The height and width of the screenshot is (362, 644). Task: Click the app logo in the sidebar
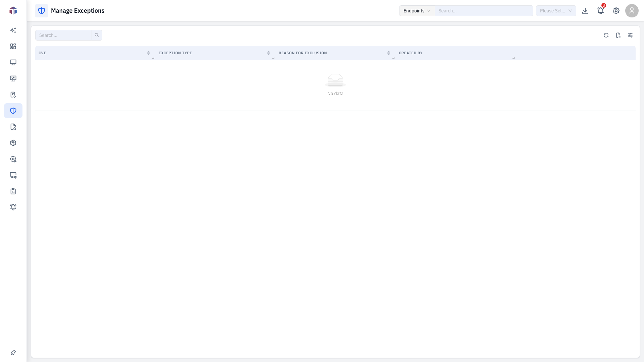pos(13,11)
